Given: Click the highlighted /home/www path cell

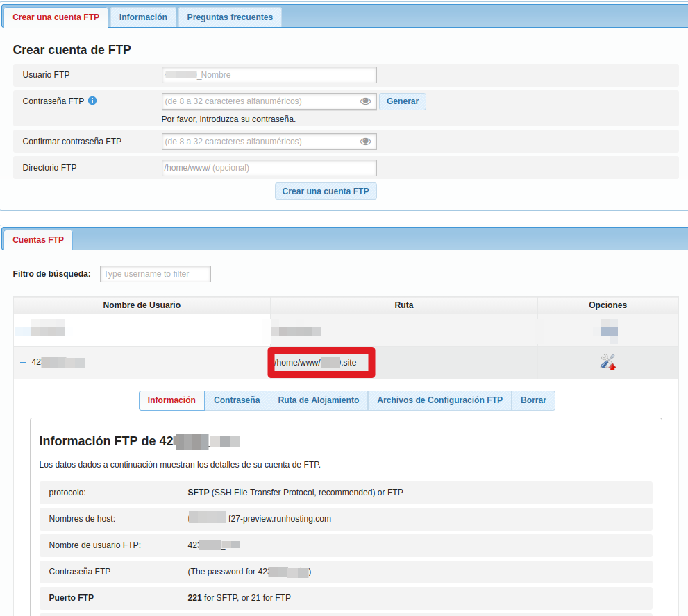Looking at the screenshot, I should tap(321, 363).
